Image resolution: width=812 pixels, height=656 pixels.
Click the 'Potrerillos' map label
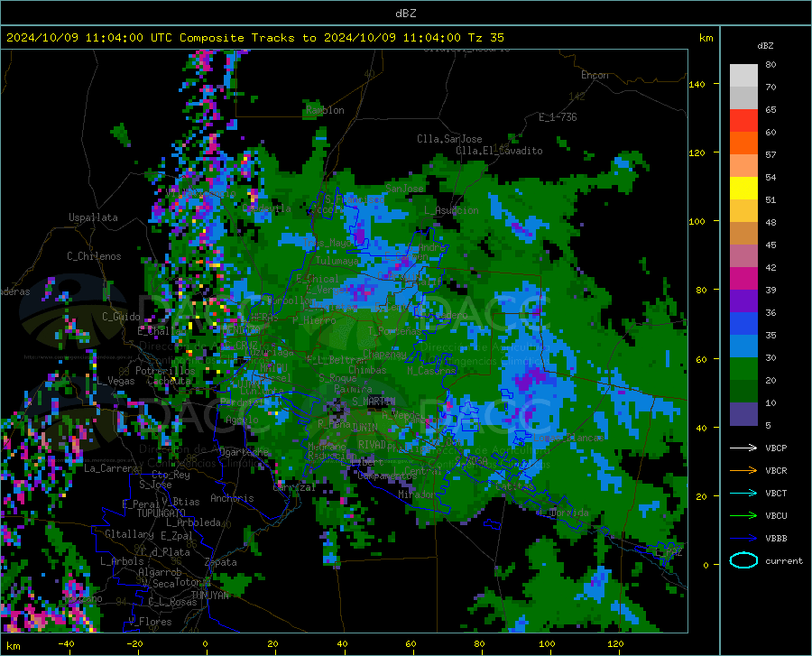[165, 371]
